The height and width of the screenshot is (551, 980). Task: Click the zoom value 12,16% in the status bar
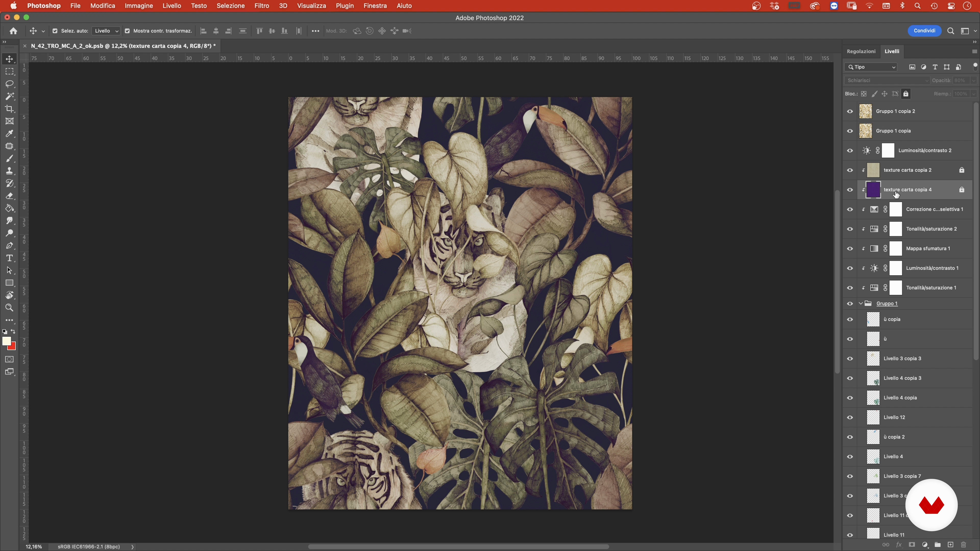pyautogui.click(x=34, y=546)
